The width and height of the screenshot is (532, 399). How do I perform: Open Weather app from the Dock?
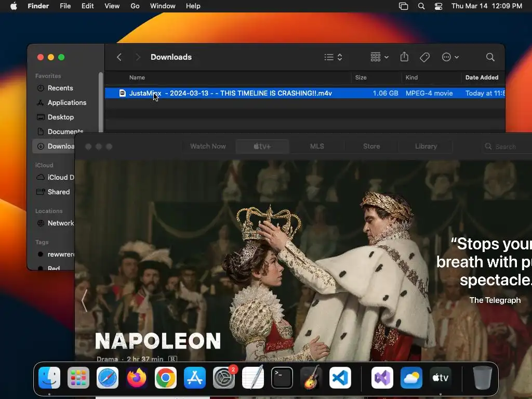click(x=411, y=378)
